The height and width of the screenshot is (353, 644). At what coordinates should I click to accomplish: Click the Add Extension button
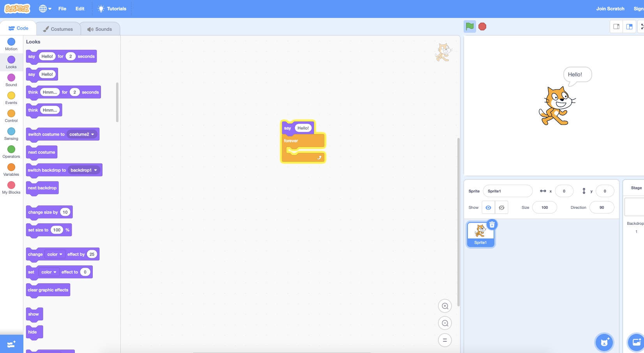click(11, 344)
